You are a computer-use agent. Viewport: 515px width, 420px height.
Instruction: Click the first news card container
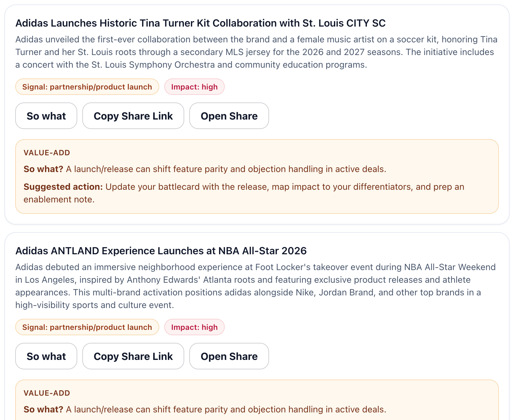(x=258, y=114)
